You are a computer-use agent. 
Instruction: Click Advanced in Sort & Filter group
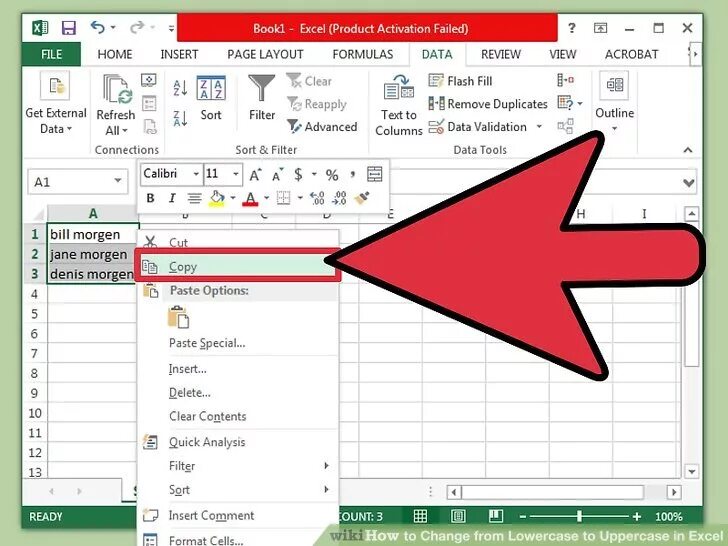pos(322,126)
